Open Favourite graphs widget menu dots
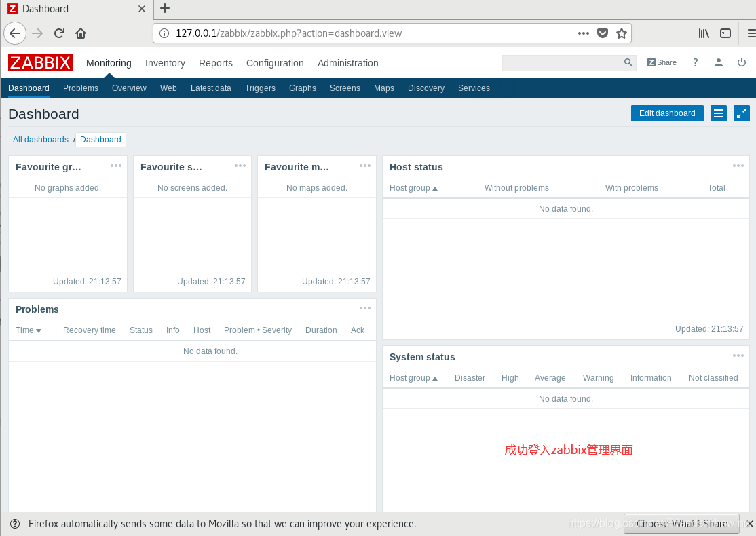This screenshot has width=756, height=536. 116,166
